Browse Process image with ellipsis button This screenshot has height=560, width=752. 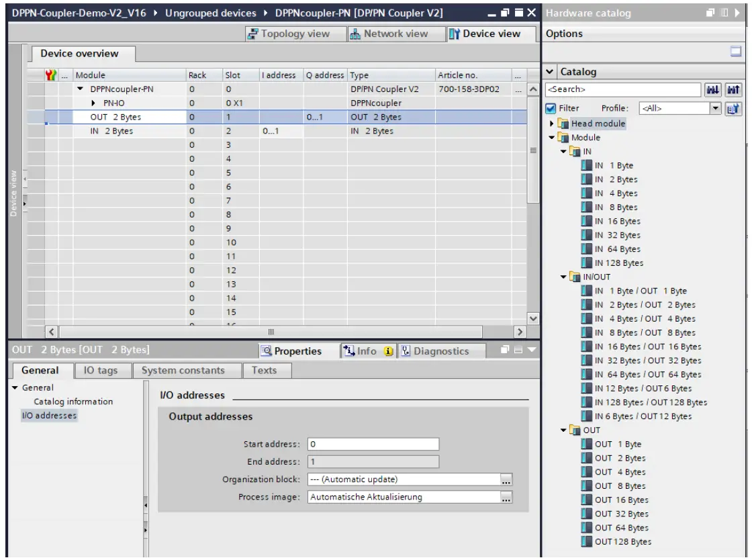click(x=506, y=498)
